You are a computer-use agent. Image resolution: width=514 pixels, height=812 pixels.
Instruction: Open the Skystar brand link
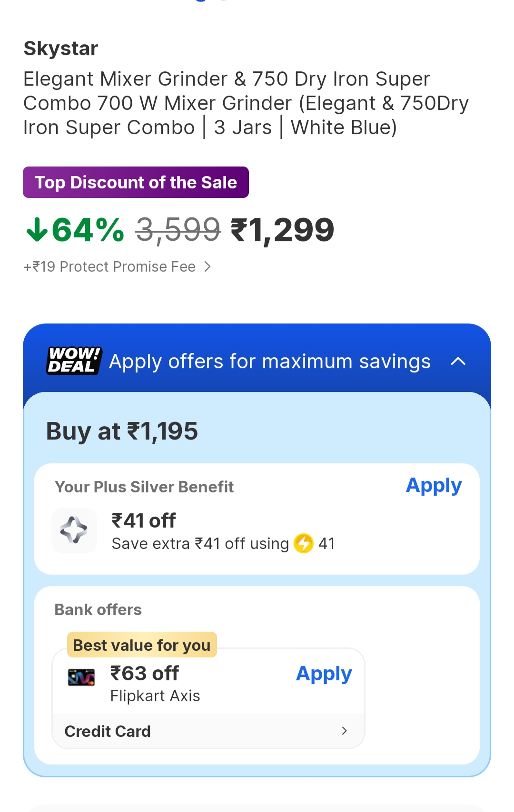(x=61, y=49)
